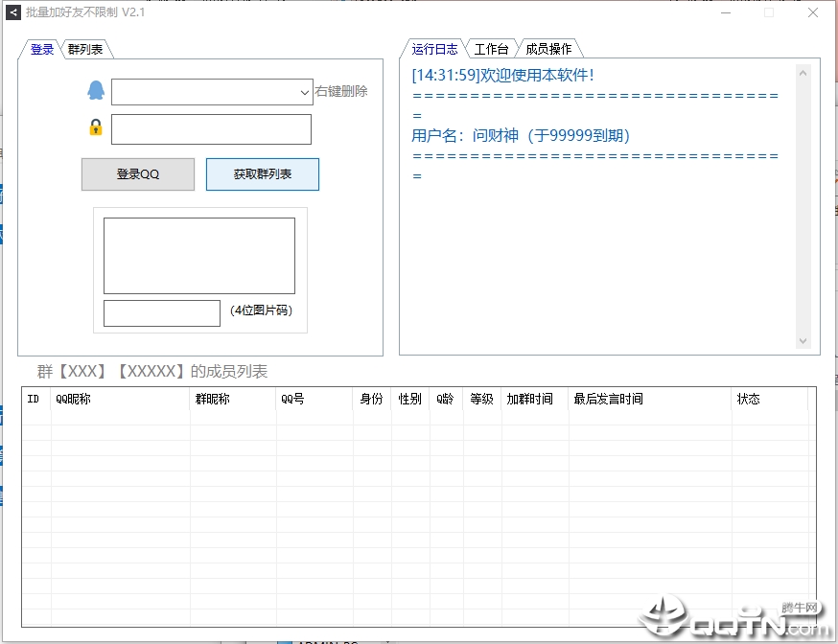Close the 批量加好友不限制 window
This screenshot has width=838, height=644.
click(x=813, y=12)
